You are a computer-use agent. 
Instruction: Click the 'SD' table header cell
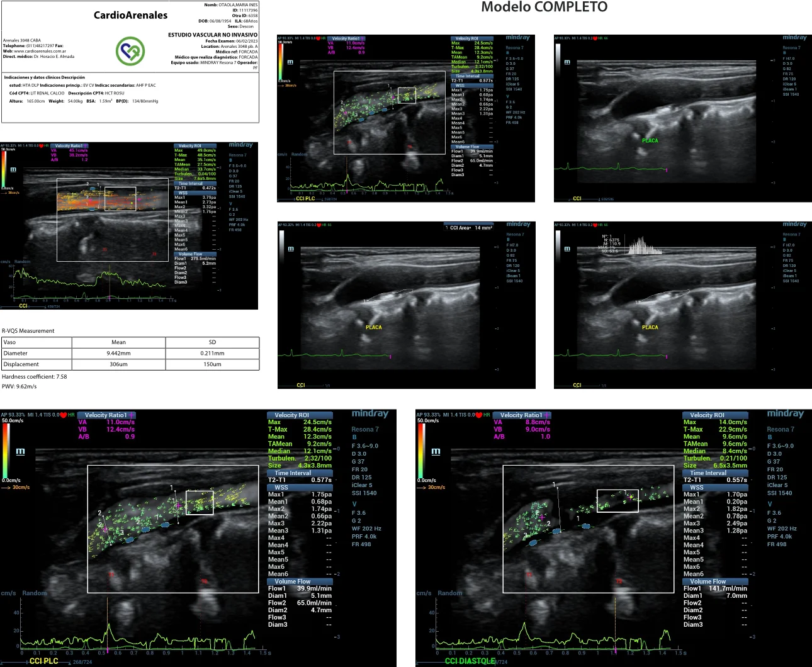pyautogui.click(x=212, y=342)
